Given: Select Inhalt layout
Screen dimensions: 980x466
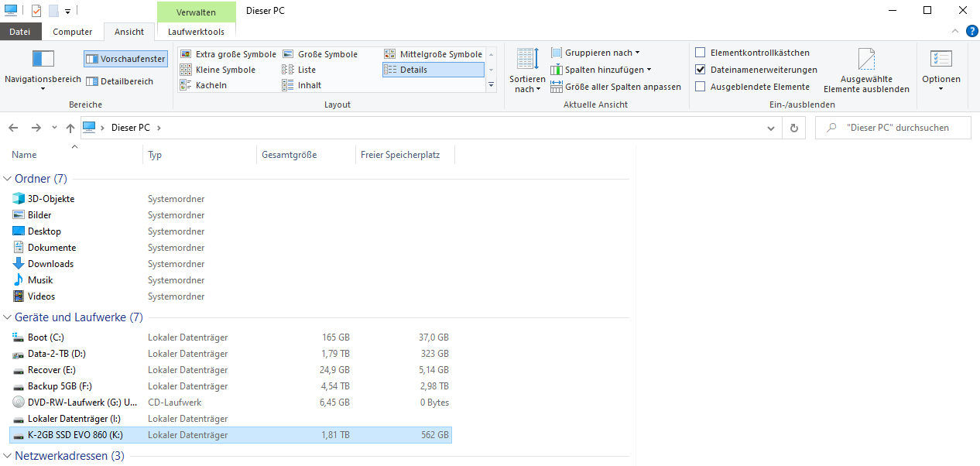Looking at the screenshot, I should click(302, 85).
